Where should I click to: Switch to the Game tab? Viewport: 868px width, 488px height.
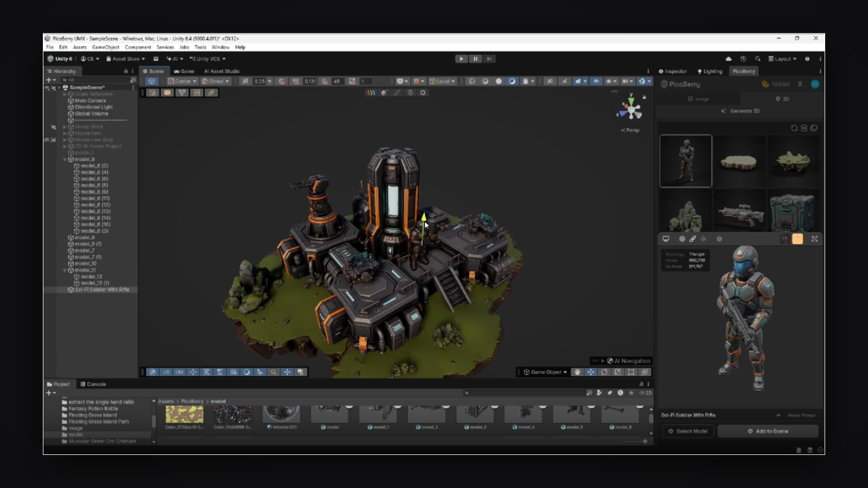184,71
